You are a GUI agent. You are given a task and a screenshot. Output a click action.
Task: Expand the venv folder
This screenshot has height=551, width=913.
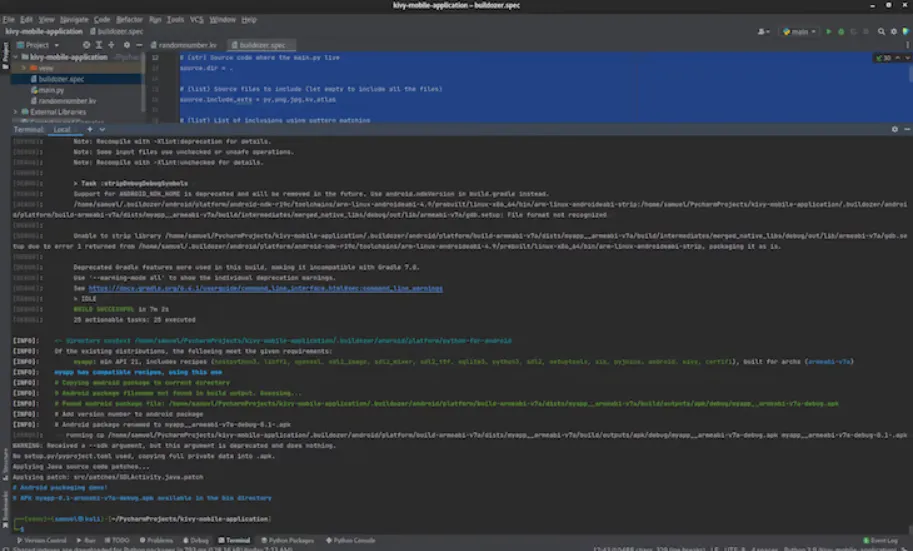pos(23,68)
